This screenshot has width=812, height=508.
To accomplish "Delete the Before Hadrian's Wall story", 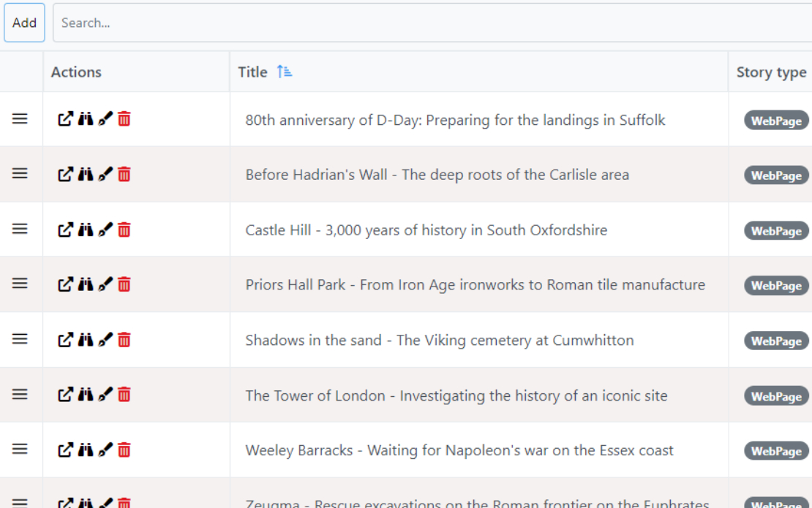I will click(124, 175).
